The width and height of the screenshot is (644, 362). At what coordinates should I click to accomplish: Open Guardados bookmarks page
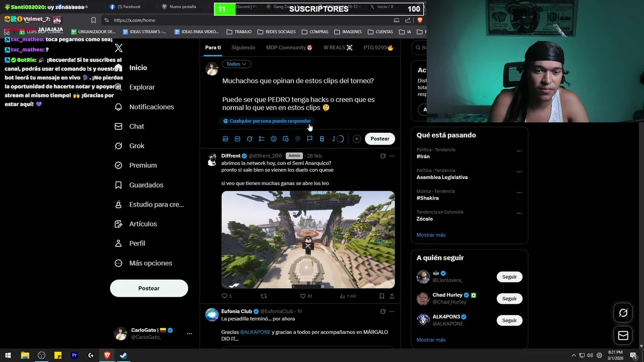click(x=139, y=185)
